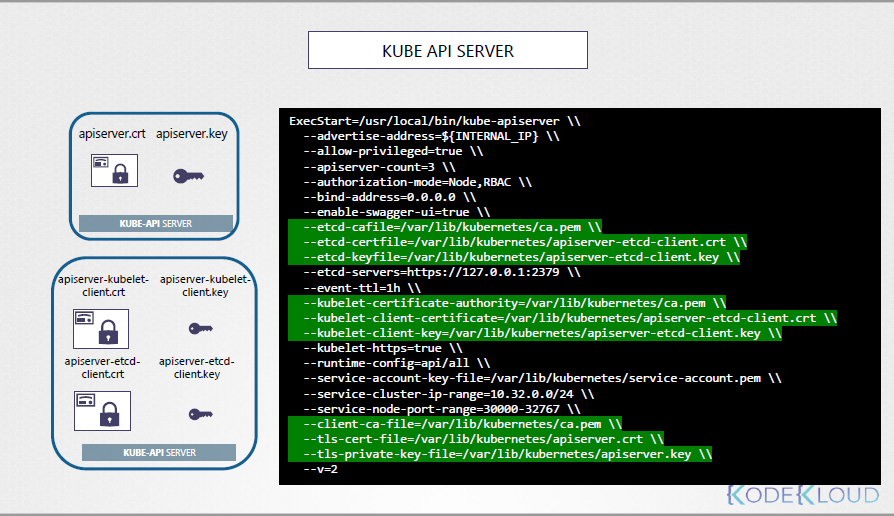Viewport: 894px width, 516px height.
Task: Click the apiserver-etcd-client.key key icon
Action: [x=201, y=414]
